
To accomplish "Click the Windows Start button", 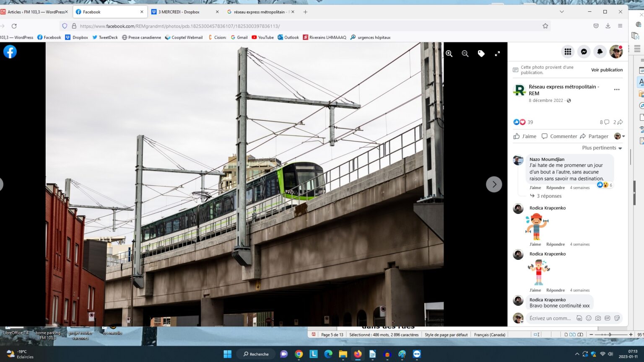I will click(x=227, y=354).
